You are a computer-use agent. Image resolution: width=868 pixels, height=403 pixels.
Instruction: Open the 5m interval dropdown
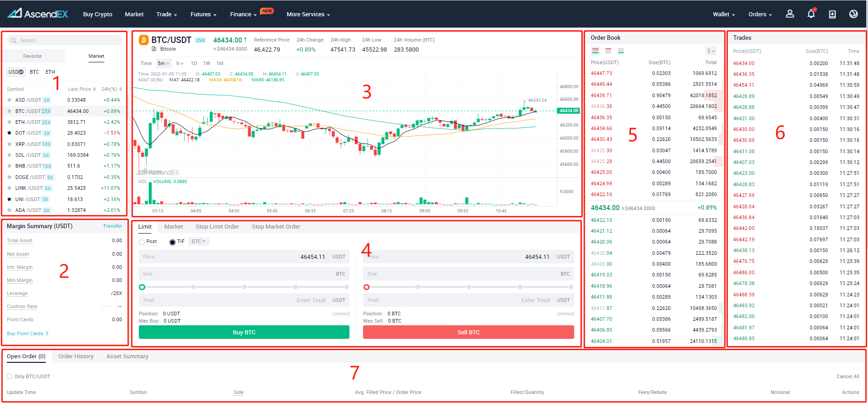(164, 63)
